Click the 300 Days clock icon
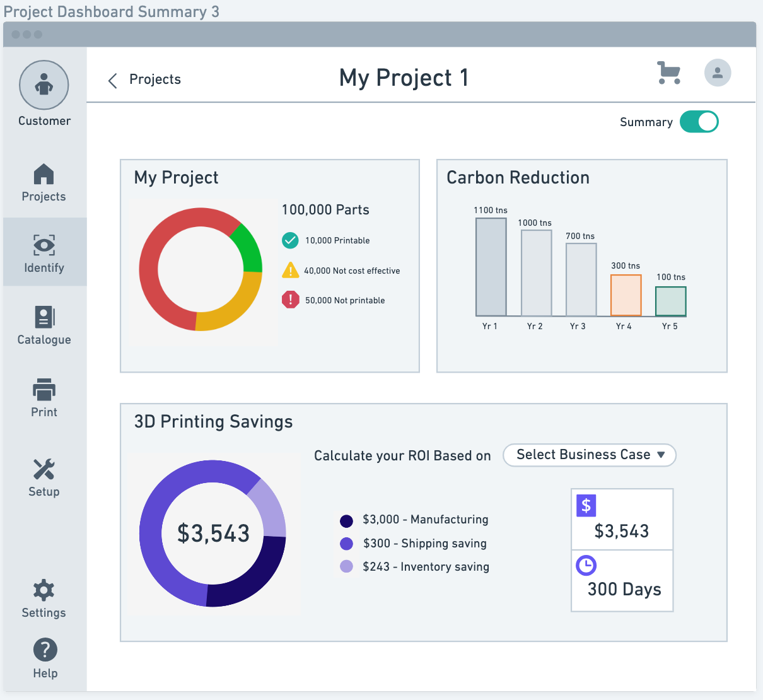Screen dimensions: 763x700 tap(586, 565)
